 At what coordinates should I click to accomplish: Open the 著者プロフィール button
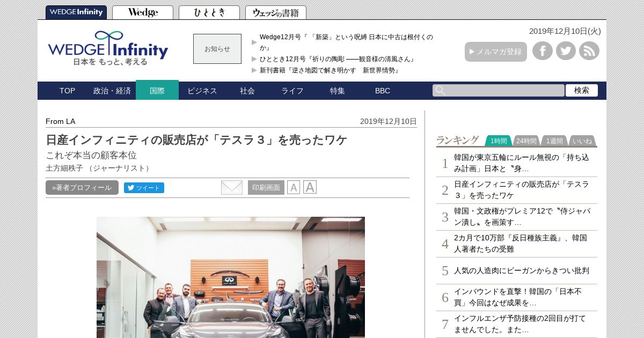[x=82, y=188]
